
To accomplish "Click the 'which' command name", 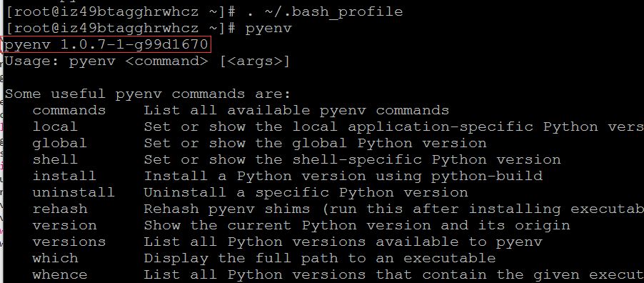I will click(x=55, y=258).
